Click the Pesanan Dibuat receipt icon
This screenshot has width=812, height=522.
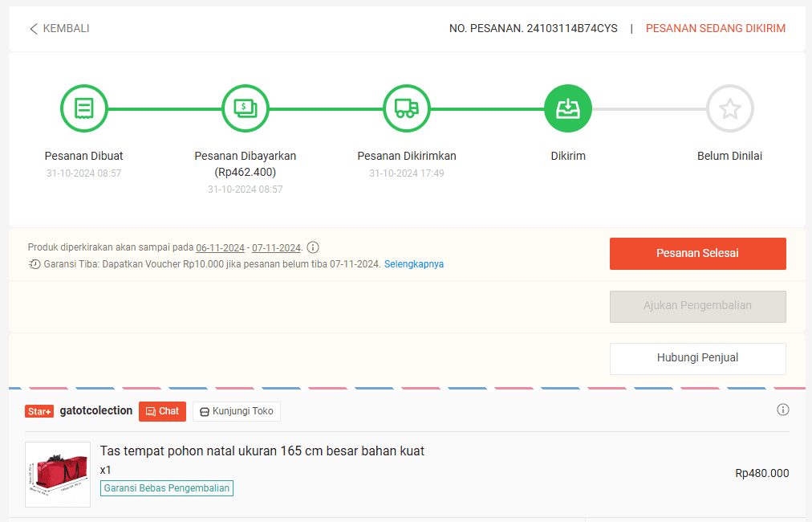coord(84,108)
